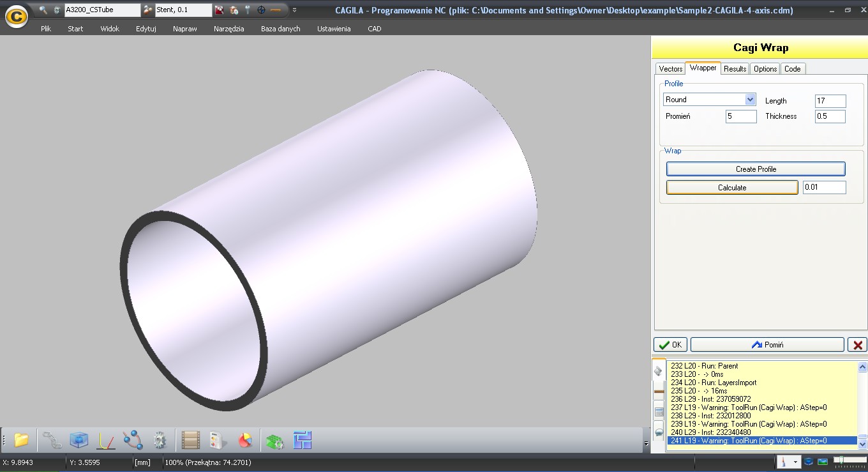Open the tool dropdown in the status bar

coord(796,461)
